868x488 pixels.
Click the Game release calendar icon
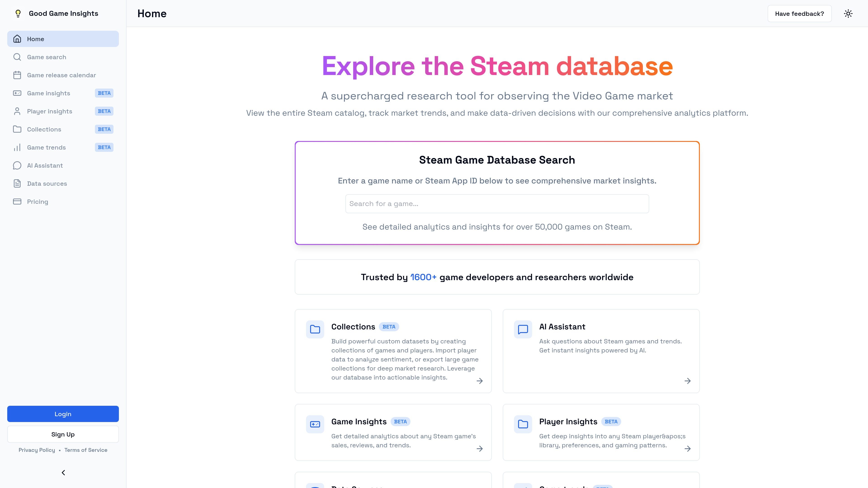coord(17,75)
